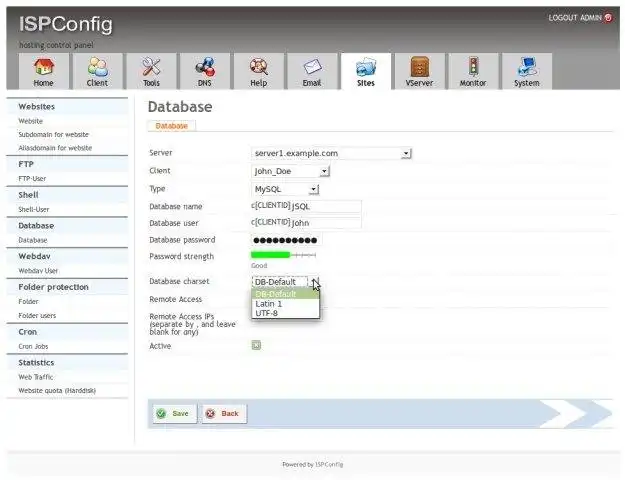The image size is (625, 480).
Task: Click the Database charset dropdown arrow
Action: click(x=315, y=282)
